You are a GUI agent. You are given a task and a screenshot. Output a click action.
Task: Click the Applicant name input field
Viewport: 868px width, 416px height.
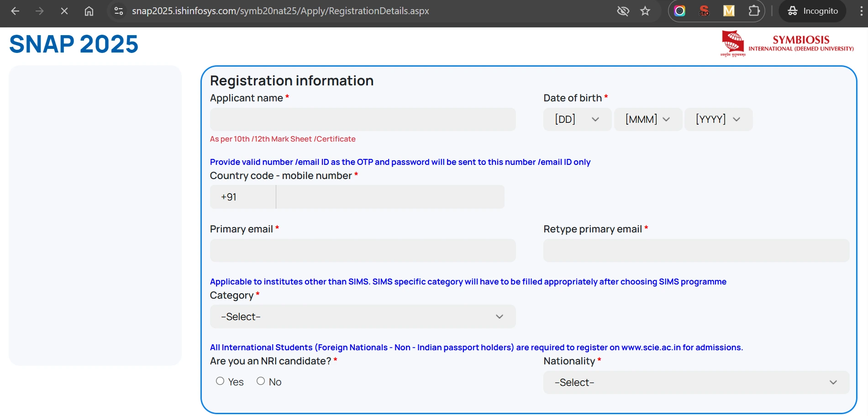click(363, 119)
